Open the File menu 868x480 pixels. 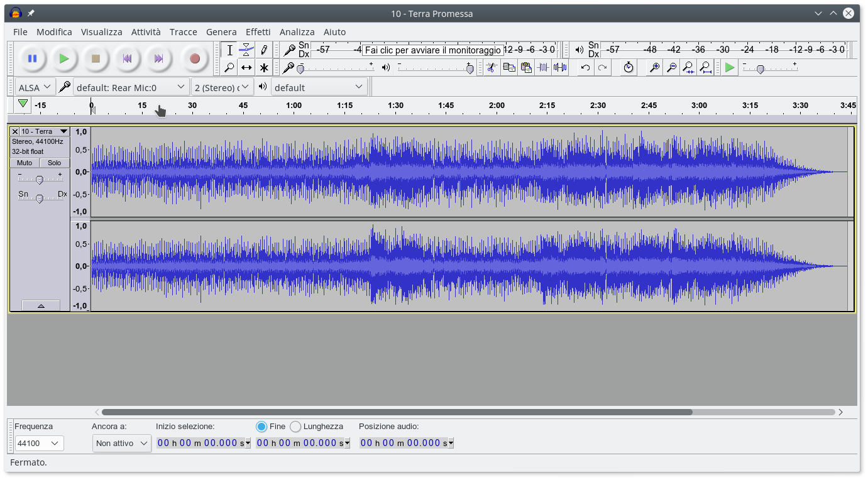(x=20, y=32)
